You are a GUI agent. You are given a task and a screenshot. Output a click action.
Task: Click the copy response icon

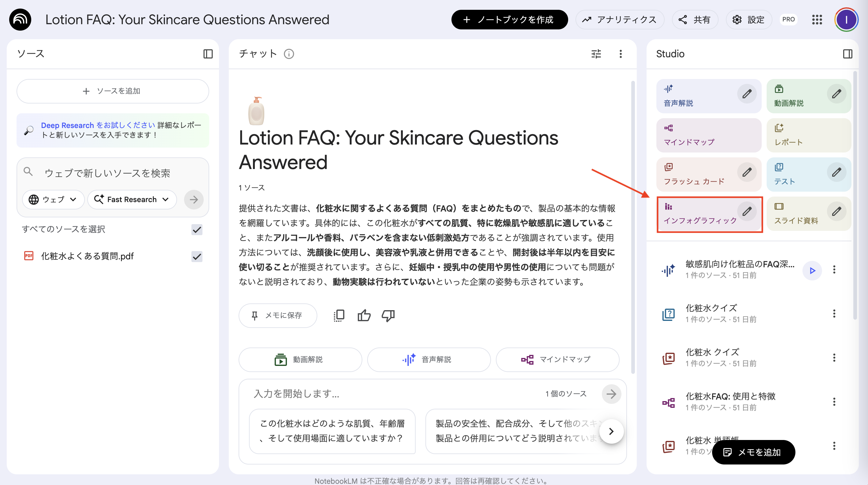(x=339, y=316)
